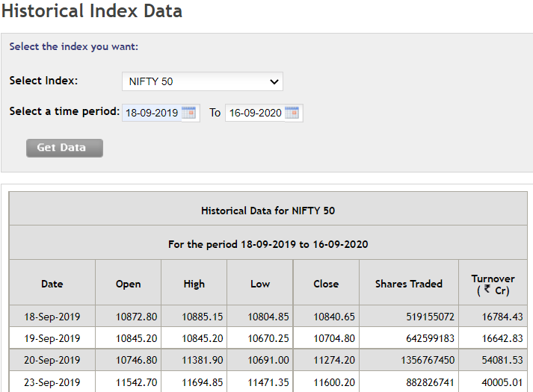Click the Shares Traded column header
This screenshot has height=392, width=533.
409,284
